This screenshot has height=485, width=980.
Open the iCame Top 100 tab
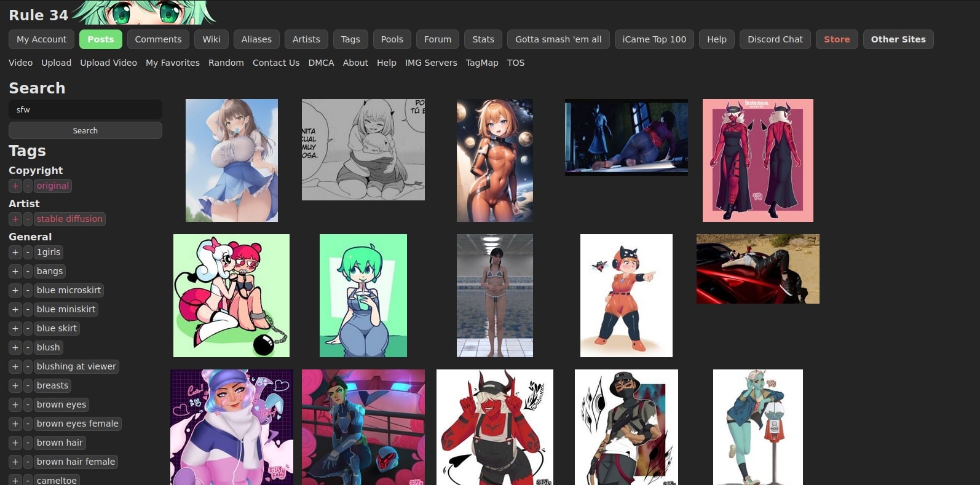pyautogui.click(x=654, y=39)
